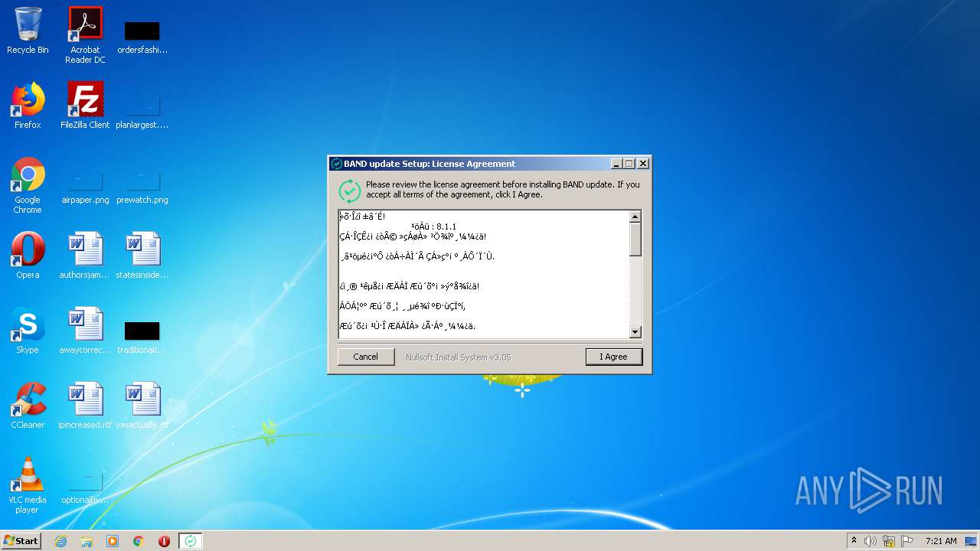
Task: Select ipincreased.rtf document
Action: [85, 406]
